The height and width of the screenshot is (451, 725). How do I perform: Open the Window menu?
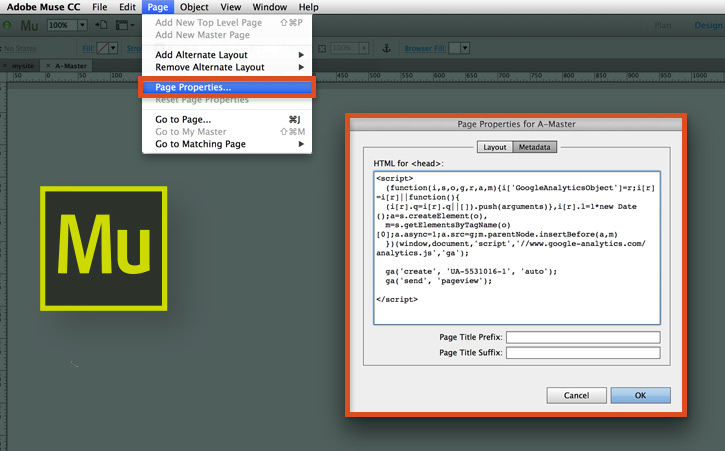click(x=270, y=7)
